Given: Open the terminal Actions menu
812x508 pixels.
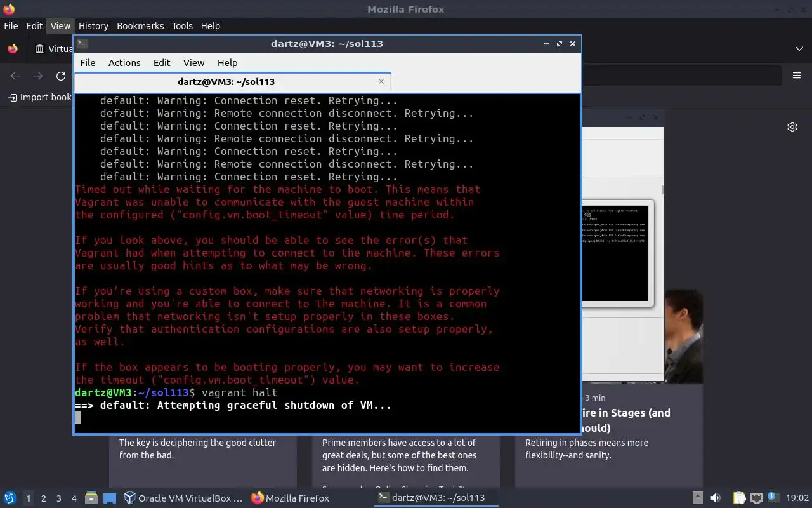Looking at the screenshot, I should point(124,62).
